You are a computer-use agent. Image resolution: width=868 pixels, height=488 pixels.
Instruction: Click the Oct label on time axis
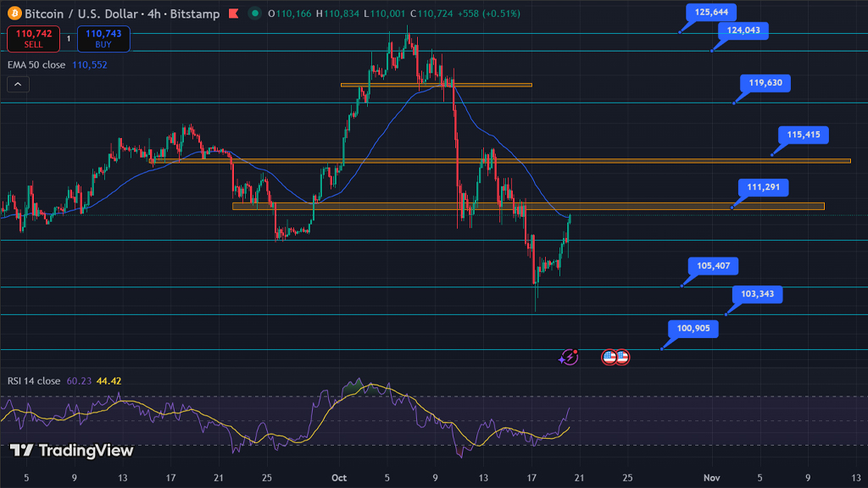coord(339,477)
